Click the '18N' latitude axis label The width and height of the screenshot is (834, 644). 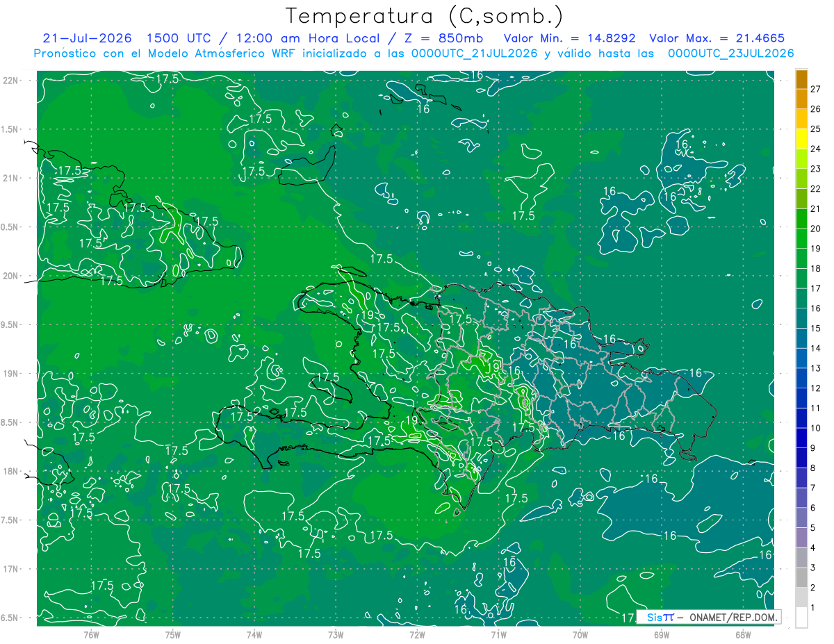pyautogui.click(x=11, y=471)
